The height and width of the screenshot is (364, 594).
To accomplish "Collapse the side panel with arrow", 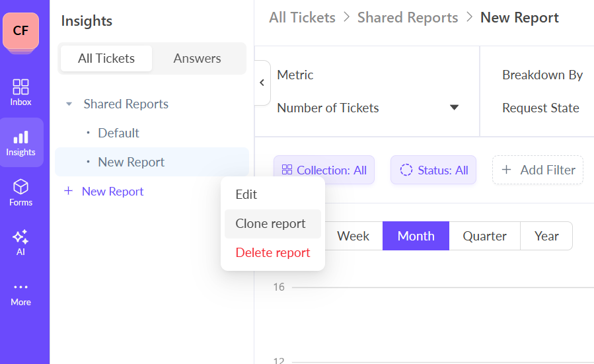I will (262, 83).
